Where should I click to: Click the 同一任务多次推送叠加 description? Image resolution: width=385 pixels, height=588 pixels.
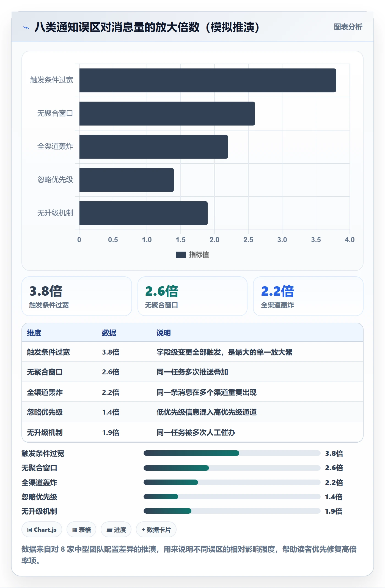(x=192, y=372)
